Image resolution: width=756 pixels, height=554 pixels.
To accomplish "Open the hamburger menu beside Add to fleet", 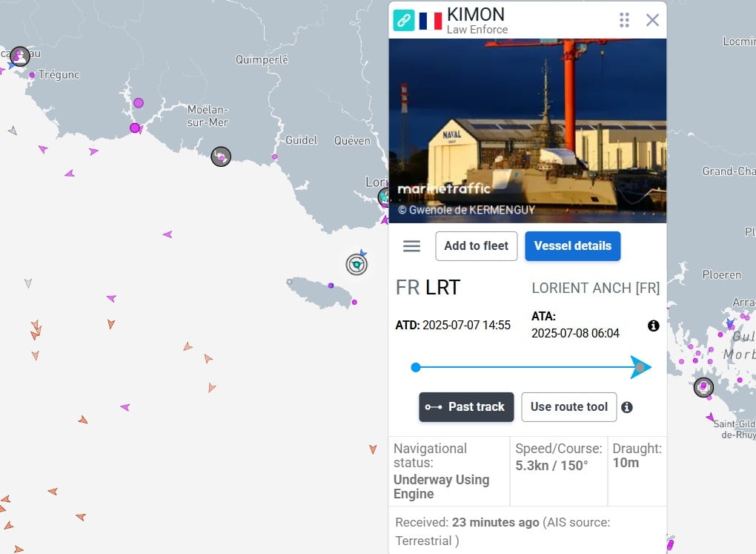I will (411, 246).
